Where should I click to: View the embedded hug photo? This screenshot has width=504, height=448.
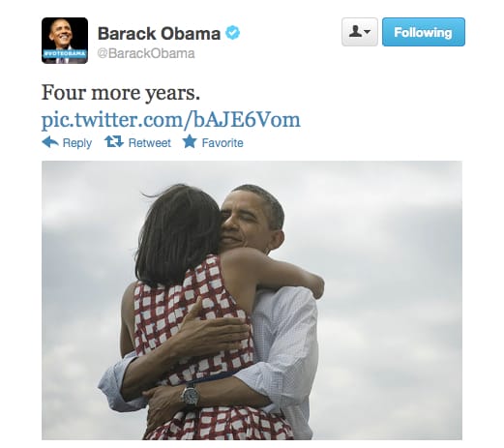tap(252, 300)
